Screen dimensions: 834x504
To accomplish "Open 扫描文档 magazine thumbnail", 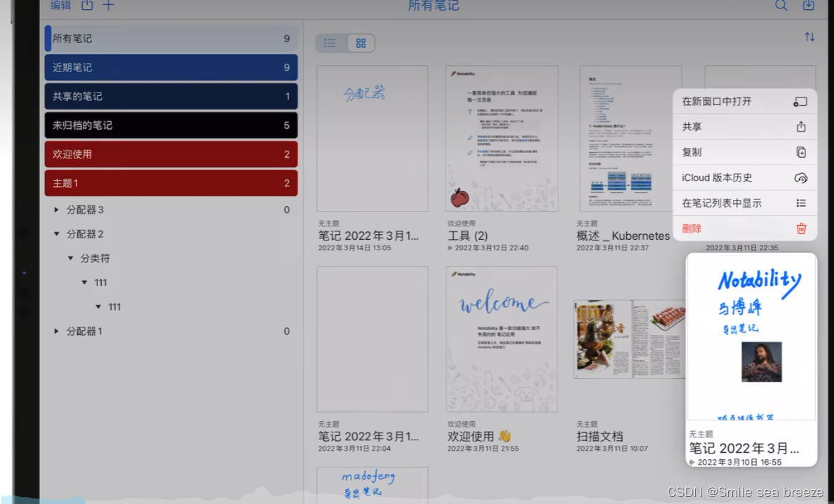I will 630,339.
